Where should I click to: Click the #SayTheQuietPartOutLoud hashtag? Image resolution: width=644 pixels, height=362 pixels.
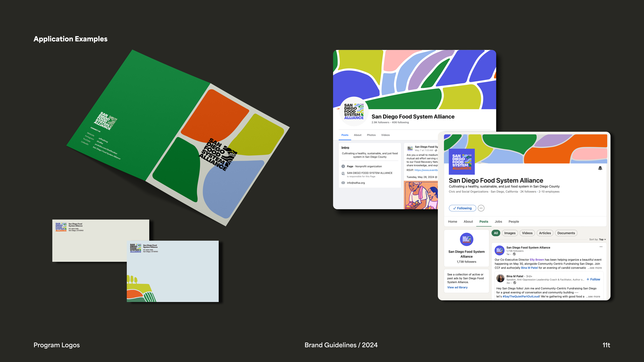click(521, 297)
